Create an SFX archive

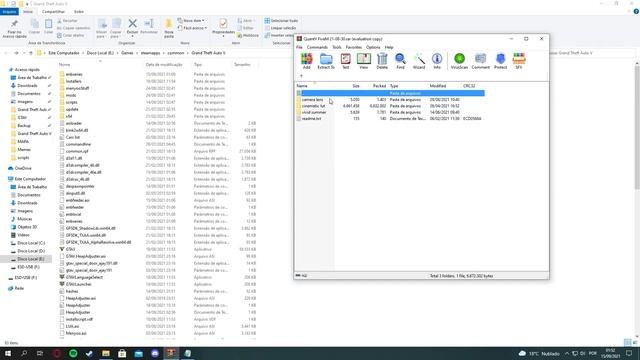click(x=519, y=61)
